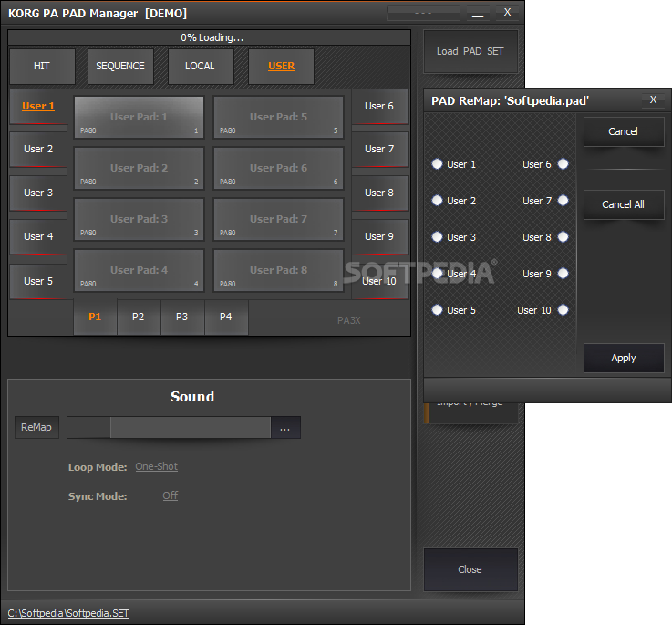The image size is (672, 625).
Task: Select the User 5 radio button in PAD ReMap
Action: point(437,309)
